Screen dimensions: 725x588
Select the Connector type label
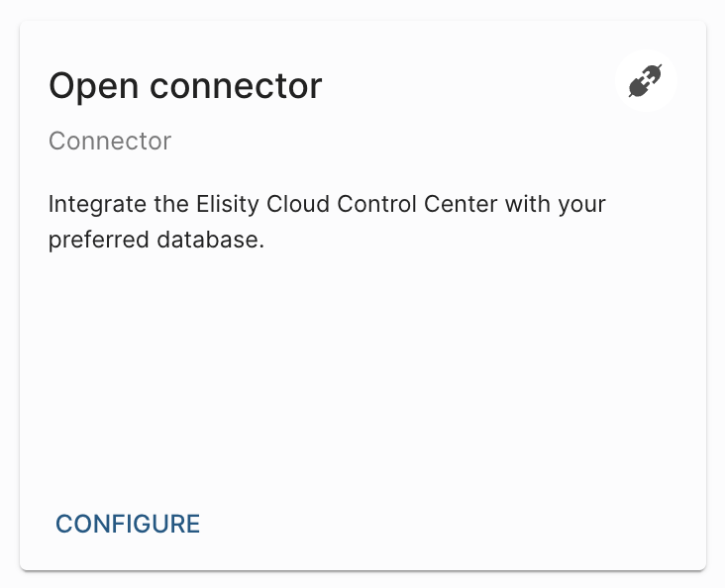[110, 141]
